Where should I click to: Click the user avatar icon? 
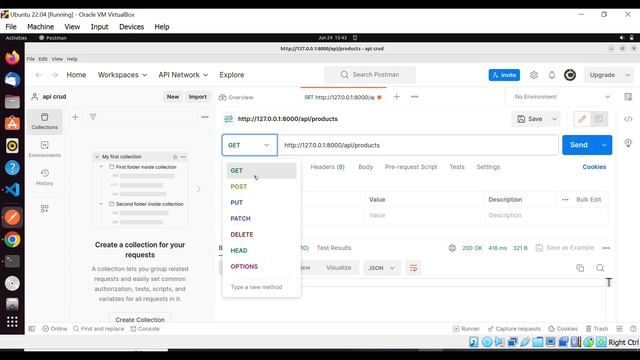click(570, 75)
